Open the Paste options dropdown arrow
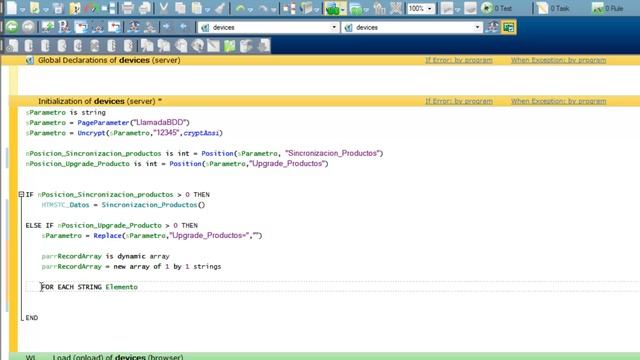Screen dimensions: 640x360 coord(207,9)
